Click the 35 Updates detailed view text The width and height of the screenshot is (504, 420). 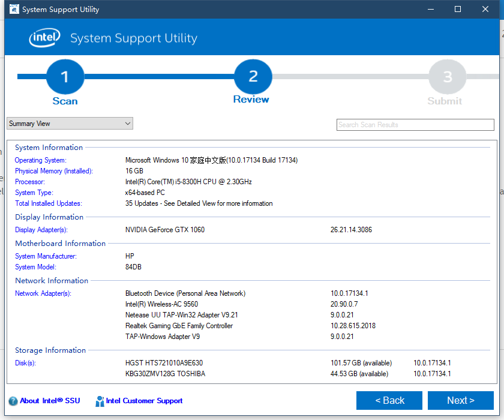coord(199,203)
